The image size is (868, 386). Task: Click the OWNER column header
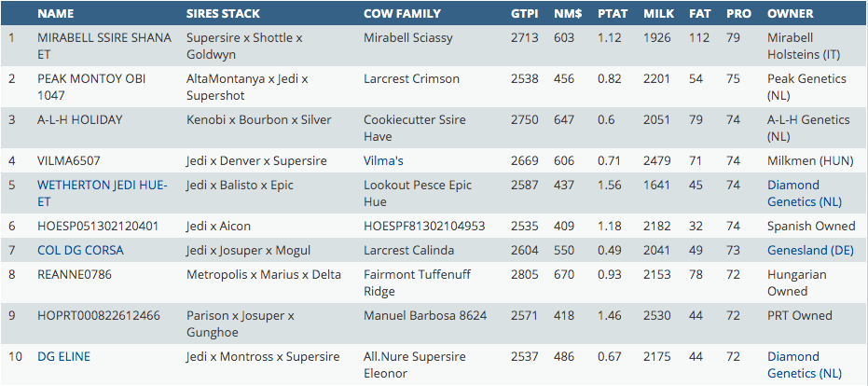point(790,14)
